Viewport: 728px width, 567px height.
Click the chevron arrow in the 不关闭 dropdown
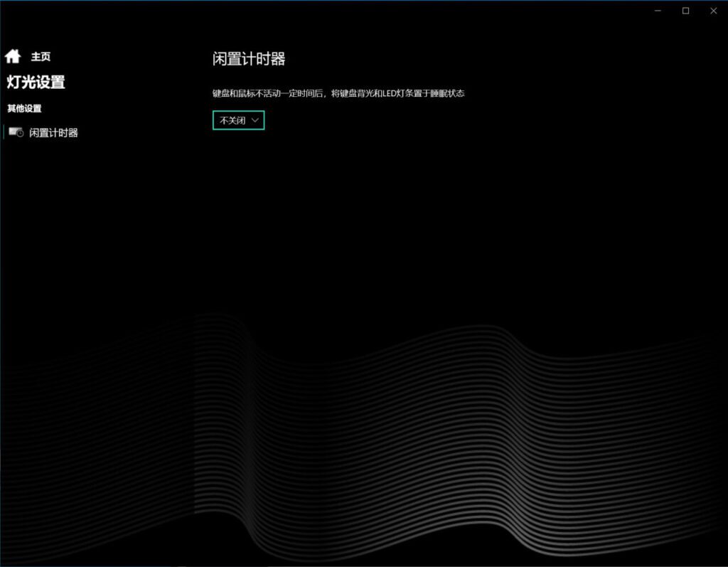click(x=255, y=121)
